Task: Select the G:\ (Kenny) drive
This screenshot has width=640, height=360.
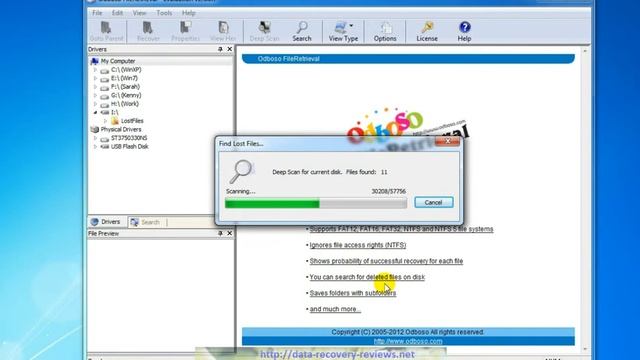Action: [126, 96]
